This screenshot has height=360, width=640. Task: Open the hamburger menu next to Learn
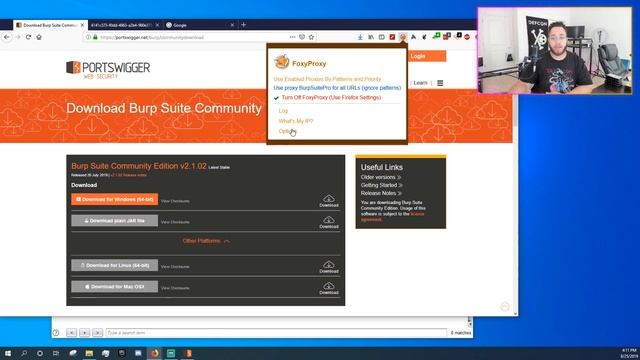(x=440, y=83)
